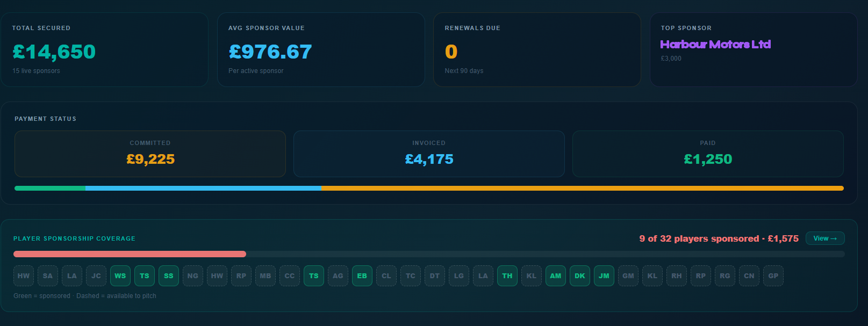Image resolution: width=868 pixels, height=326 pixels.
Task: Select the SA player chip
Action: pyautogui.click(x=48, y=276)
